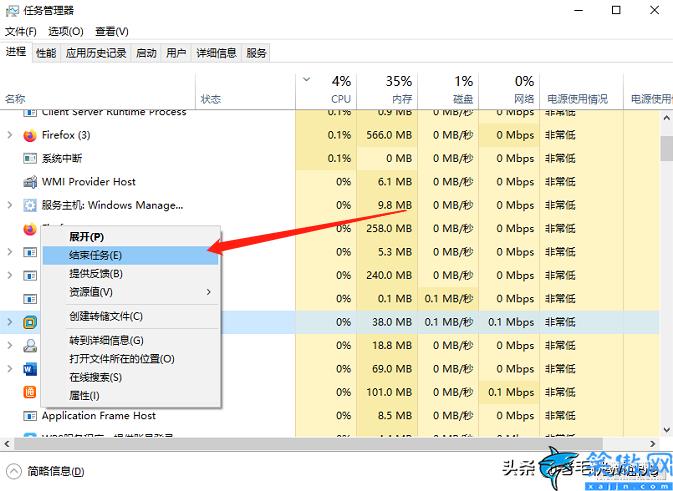Click the horizontal scrollbar thumb
This screenshot has height=491, width=673.
pyautogui.click(x=308, y=444)
